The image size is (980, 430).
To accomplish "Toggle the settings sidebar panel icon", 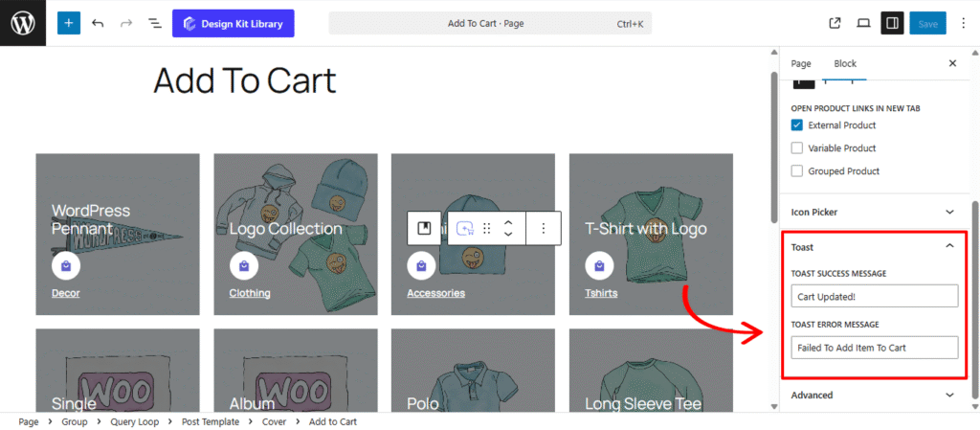I will (x=892, y=23).
